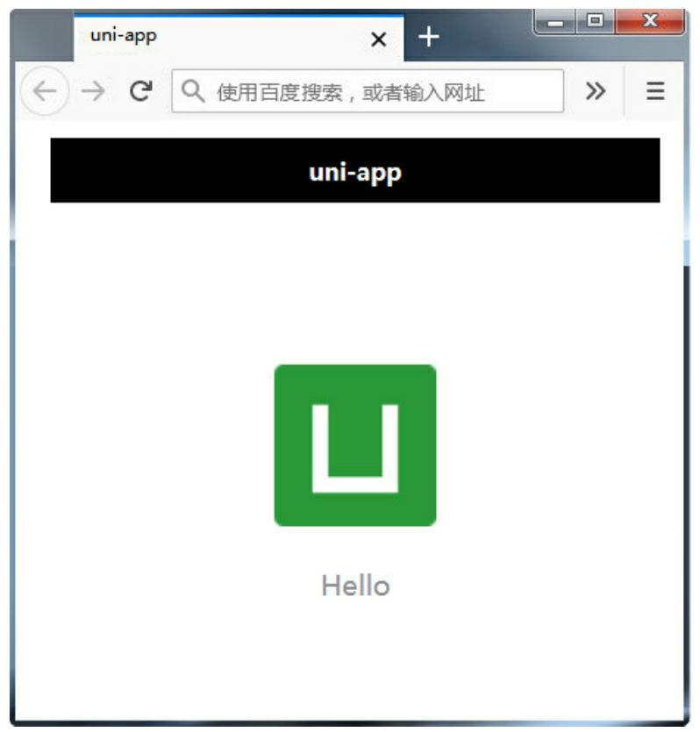Close the browser window with the red X
This screenshot has height=732, width=700.
650,21
